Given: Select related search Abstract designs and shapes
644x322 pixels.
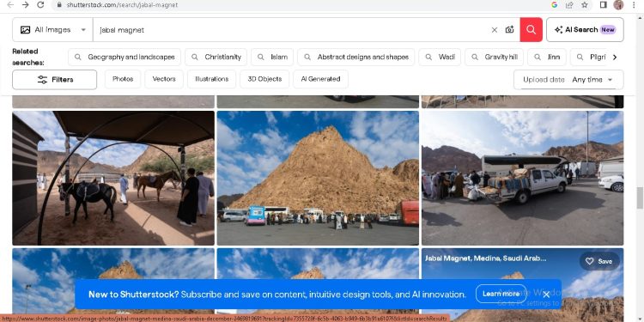Looking at the screenshot, I should coord(356,57).
